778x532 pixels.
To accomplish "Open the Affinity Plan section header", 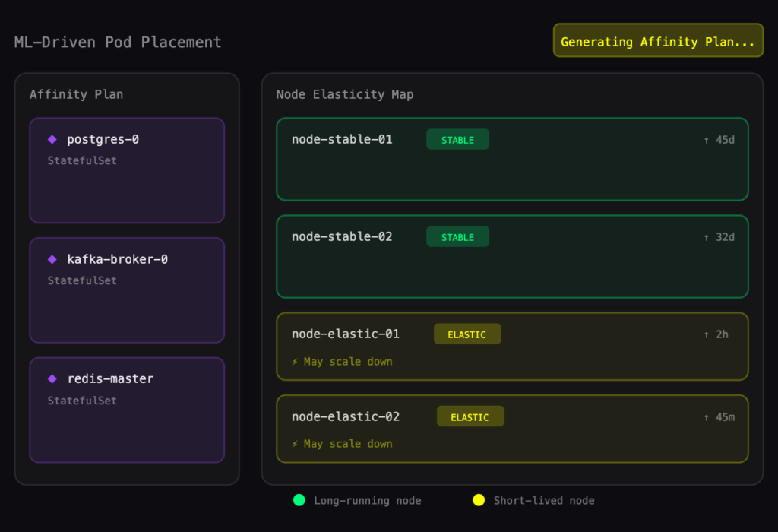I will [76, 93].
